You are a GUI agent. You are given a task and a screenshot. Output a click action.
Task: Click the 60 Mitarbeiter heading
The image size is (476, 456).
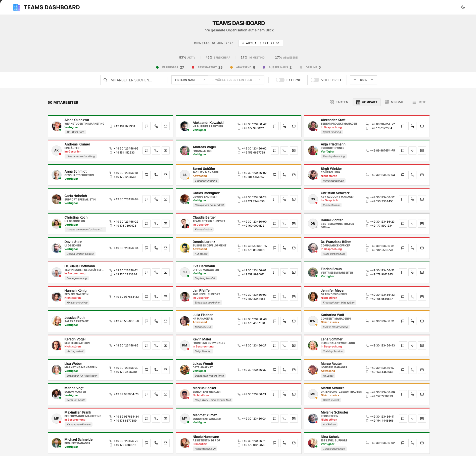click(x=63, y=103)
